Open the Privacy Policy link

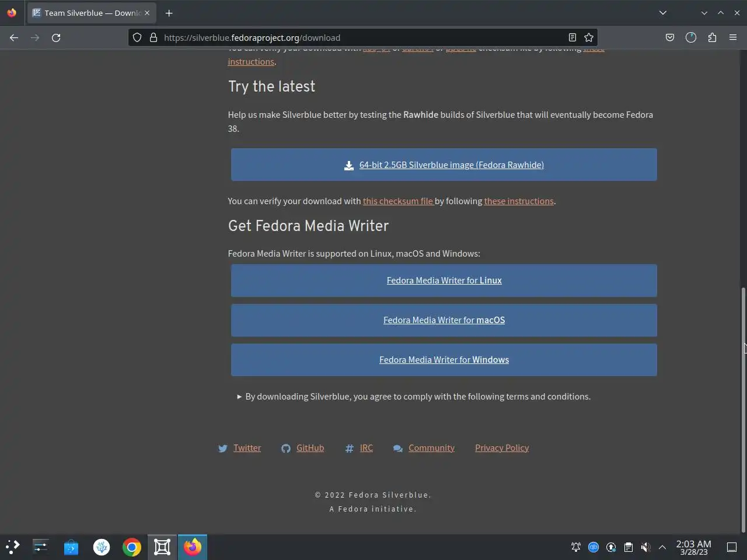point(502,448)
